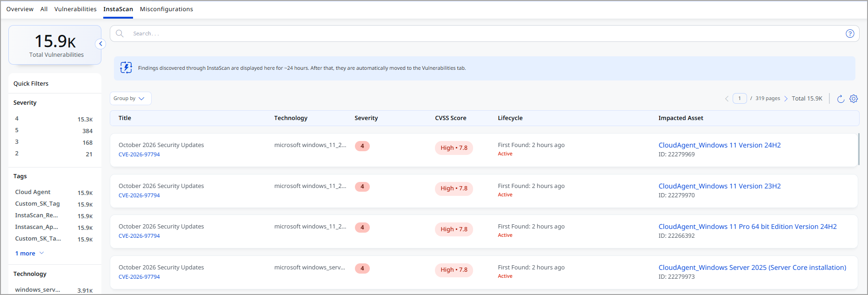This screenshot has width=868, height=295.
Task: Click the page number input box
Action: [740, 99]
